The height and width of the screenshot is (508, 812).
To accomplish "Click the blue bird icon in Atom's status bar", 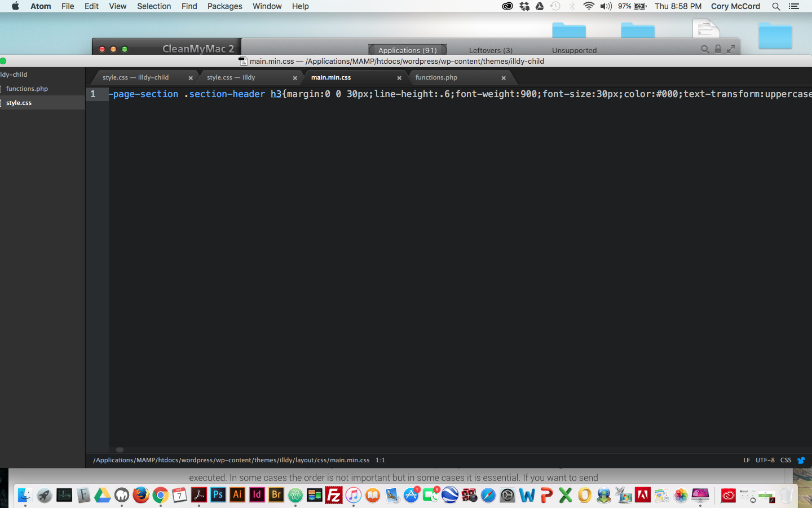I will click(802, 460).
